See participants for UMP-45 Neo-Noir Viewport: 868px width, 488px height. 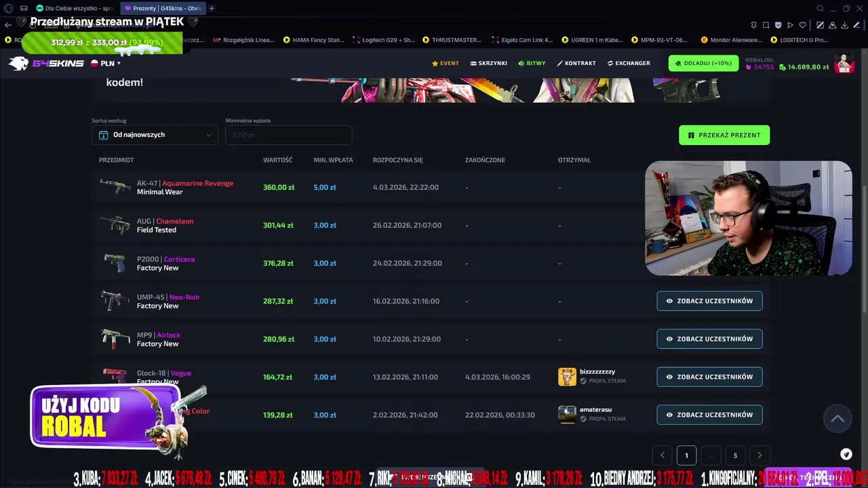click(709, 301)
